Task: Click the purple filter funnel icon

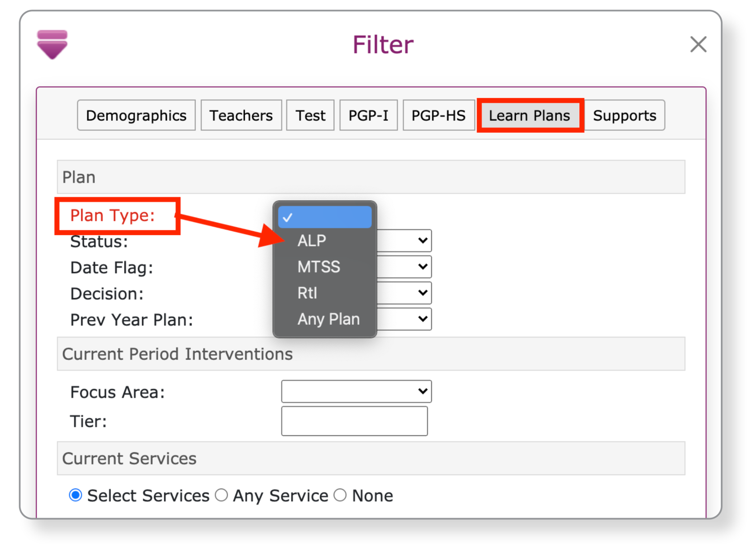Action: (x=52, y=45)
